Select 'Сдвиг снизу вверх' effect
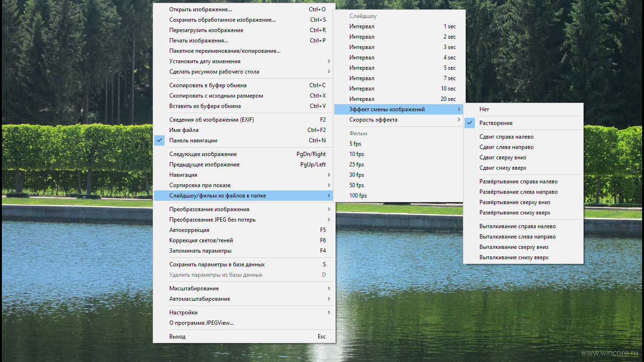This screenshot has height=362, width=644. point(523,168)
